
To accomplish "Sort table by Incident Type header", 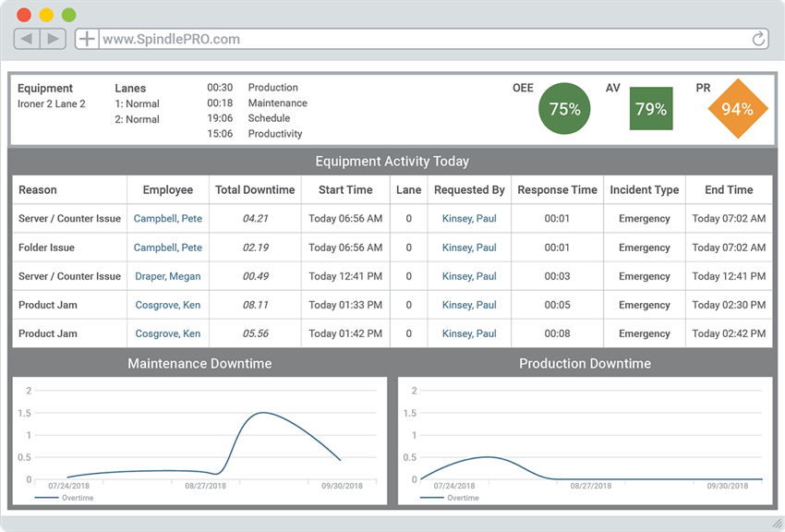I will point(644,190).
